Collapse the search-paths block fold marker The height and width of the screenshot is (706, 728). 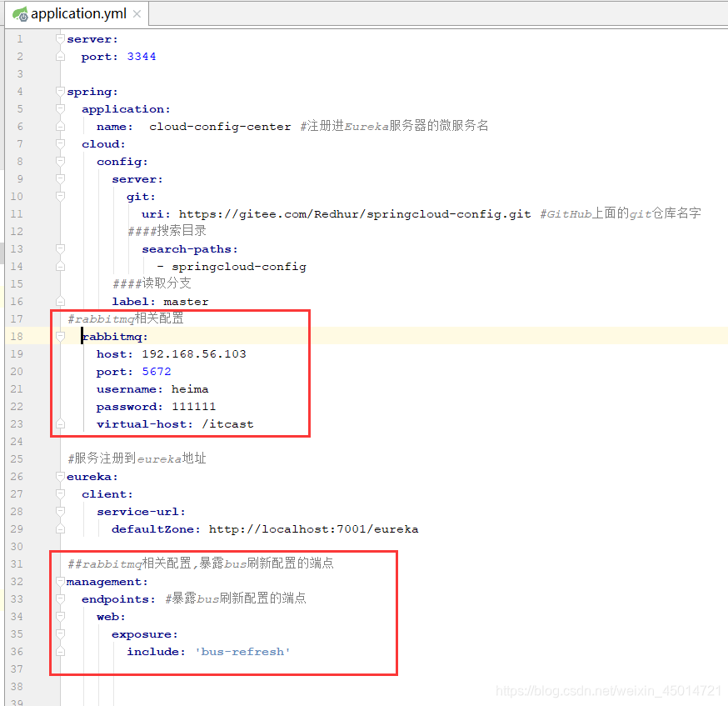click(x=60, y=249)
